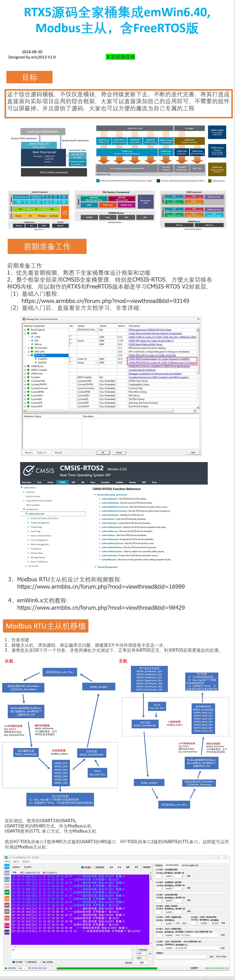The image size is (235, 980).
Task: Open the 串口2 [D0/D1] tab
Action: coord(50,873)
